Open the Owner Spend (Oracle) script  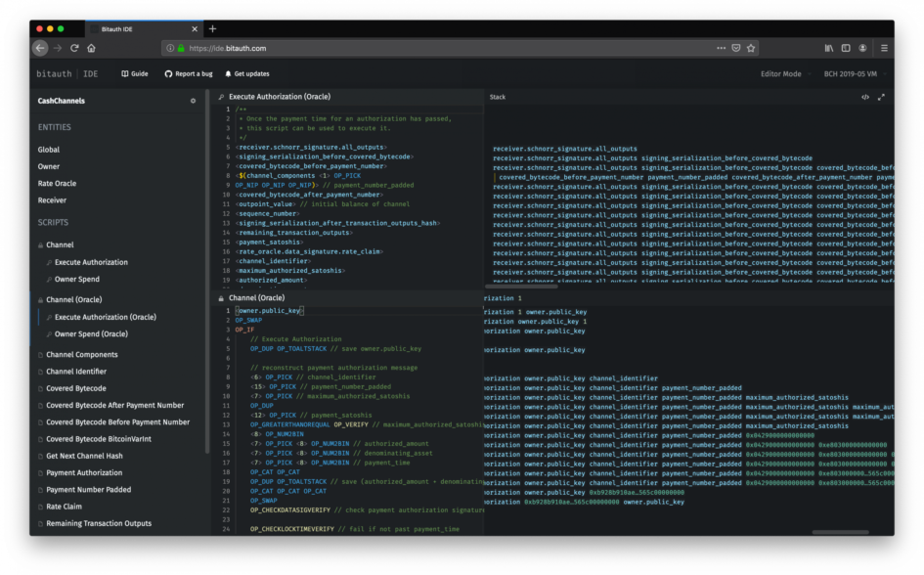point(91,334)
